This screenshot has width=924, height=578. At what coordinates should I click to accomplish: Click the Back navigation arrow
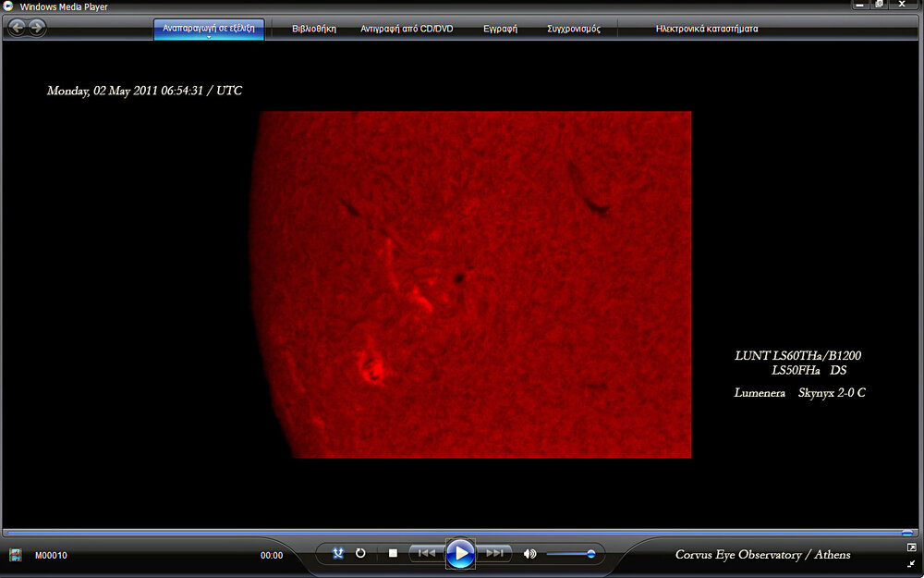coord(17,28)
